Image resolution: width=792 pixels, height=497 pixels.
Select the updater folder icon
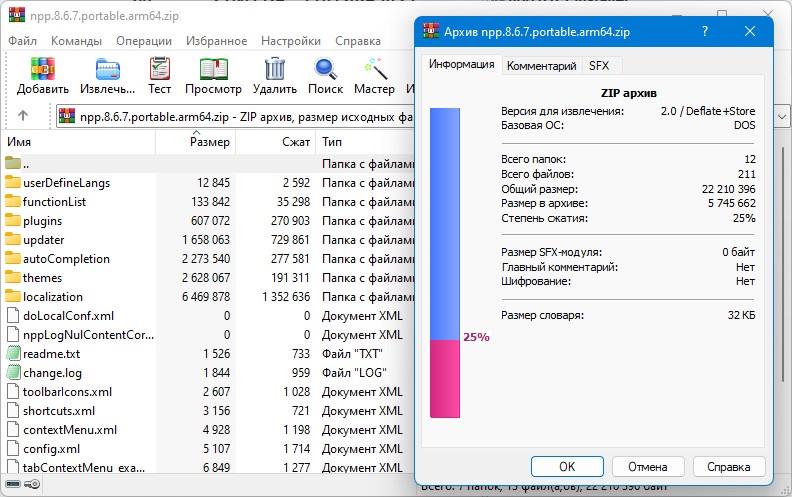pyautogui.click(x=13, y=239)
